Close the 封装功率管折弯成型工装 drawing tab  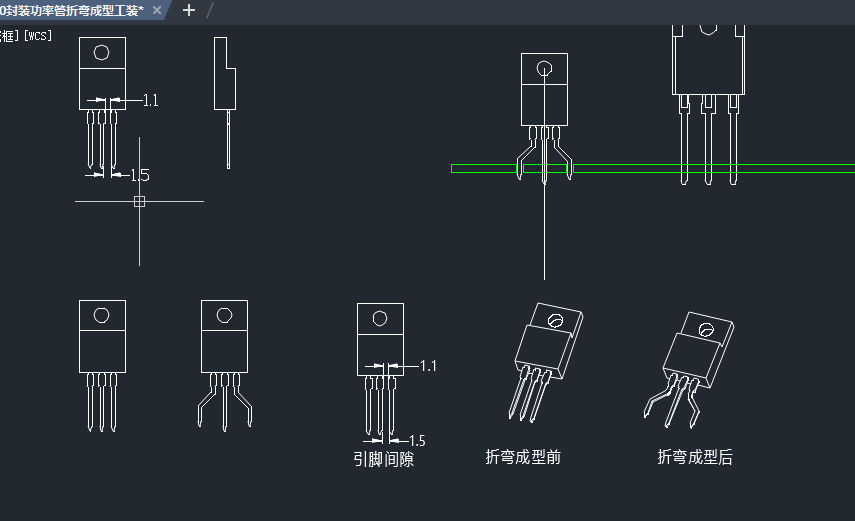pos(157,10)
